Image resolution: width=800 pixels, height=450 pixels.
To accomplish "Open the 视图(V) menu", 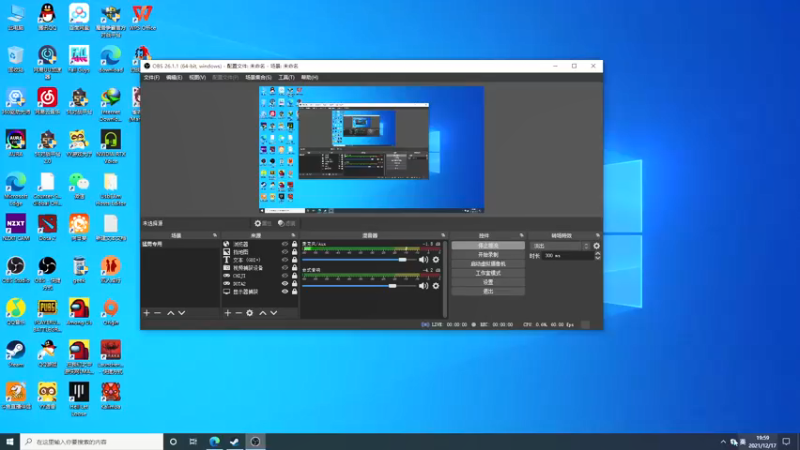I will point(197,78).
